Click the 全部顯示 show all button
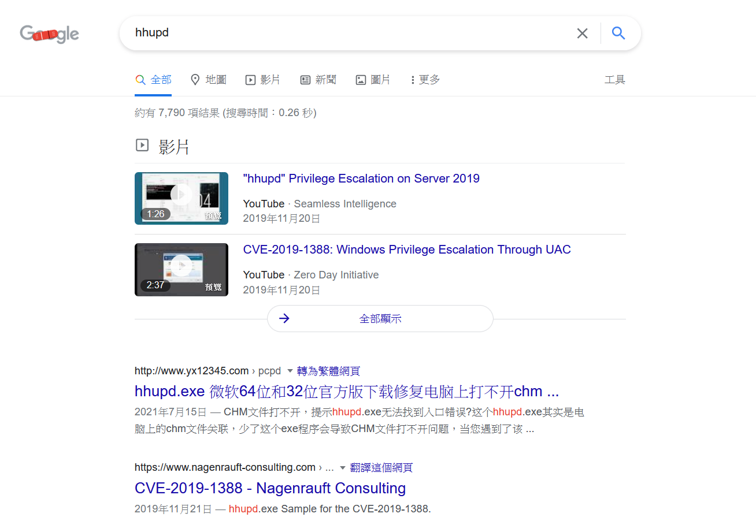This screenshot has width=756, height=532. point(380,318)
